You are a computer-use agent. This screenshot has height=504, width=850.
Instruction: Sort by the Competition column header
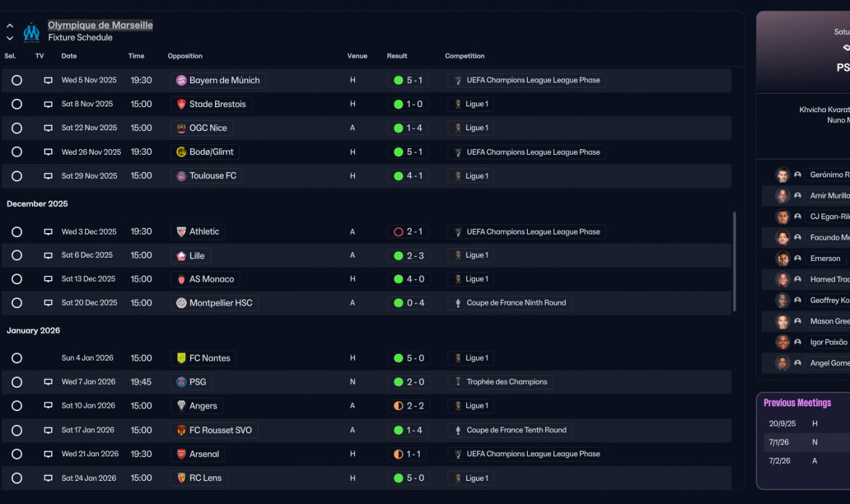click(x=464, y=56)
